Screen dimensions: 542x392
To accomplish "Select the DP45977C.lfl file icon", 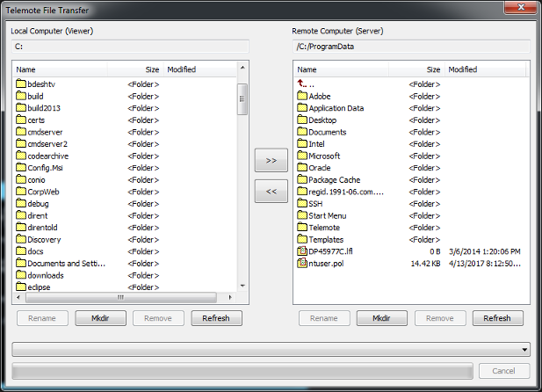I will 302,251.
